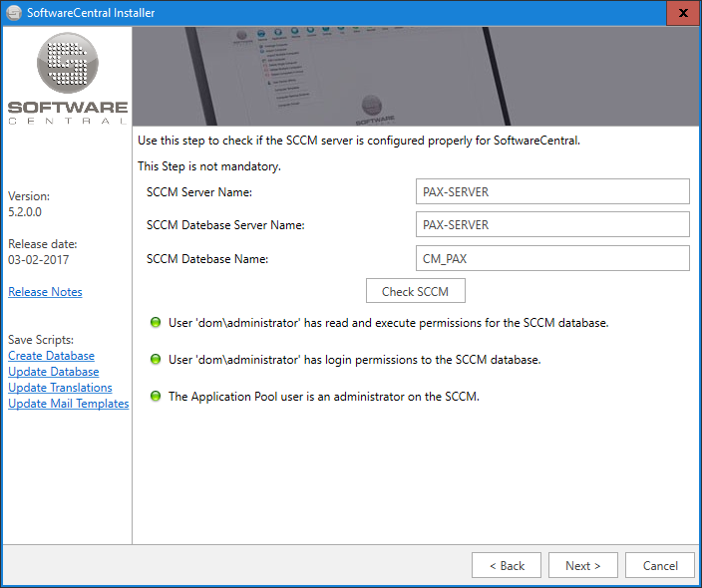Close the SoftwareCentral Installer window

682,14
